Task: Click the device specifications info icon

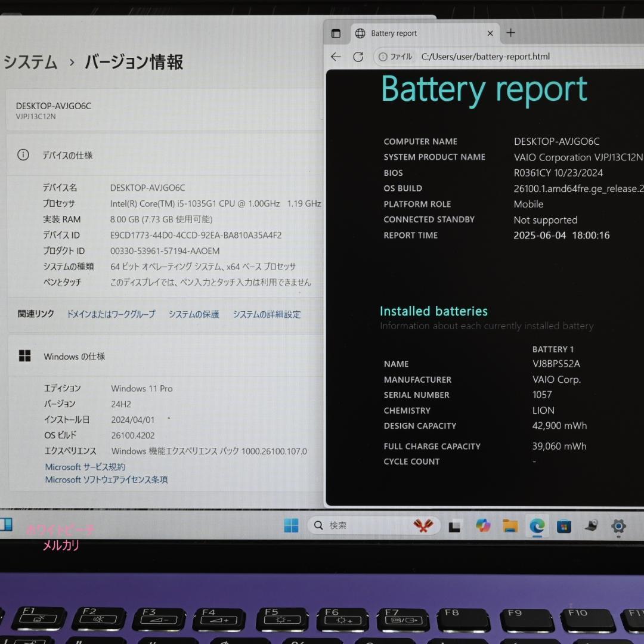Action: [23, 154]
